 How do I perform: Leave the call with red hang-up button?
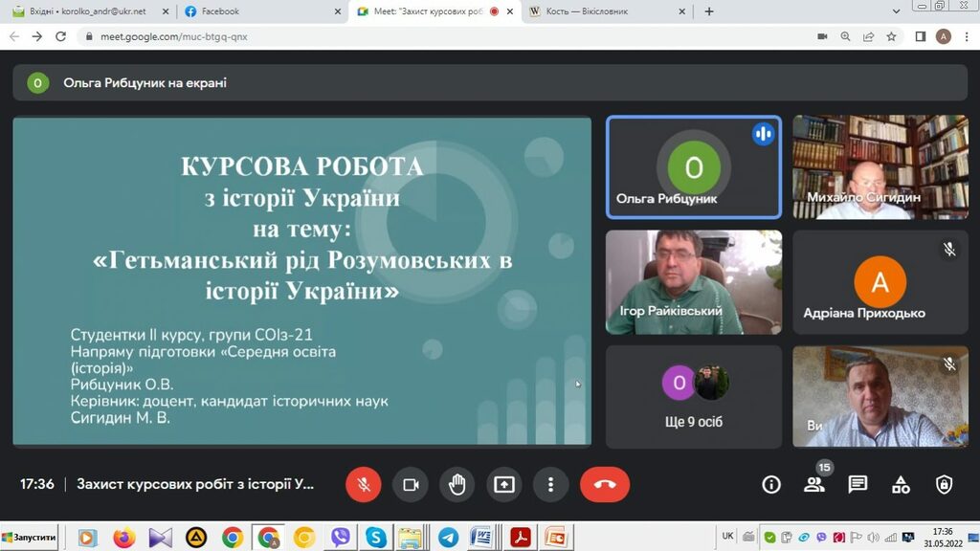click(604, 484)
